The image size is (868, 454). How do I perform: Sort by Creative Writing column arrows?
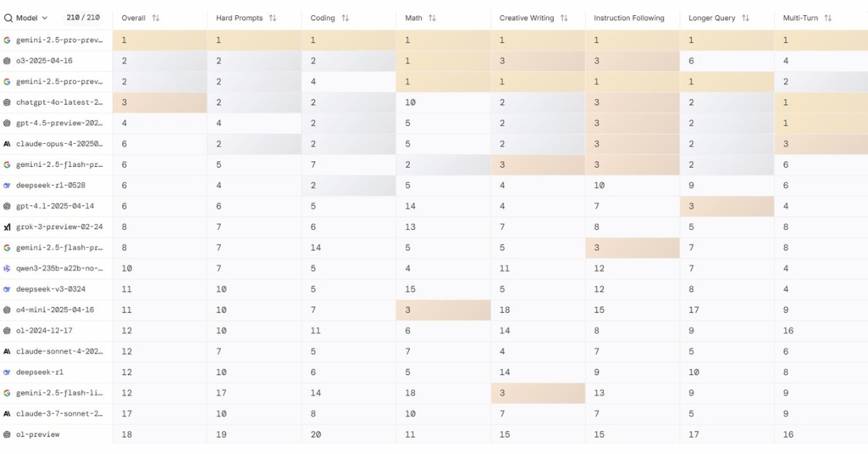pyautogui.click(x=564, y=18)
